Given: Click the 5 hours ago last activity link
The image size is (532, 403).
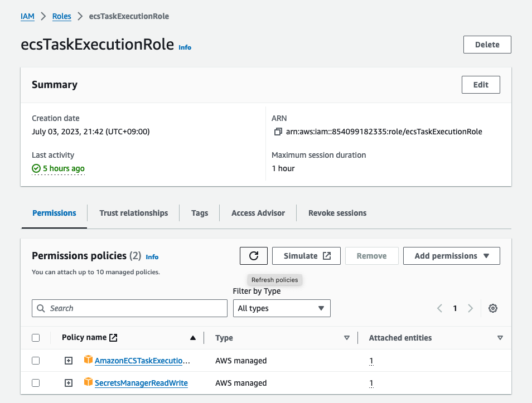Looking at the screenshot, I should (64, 168).
